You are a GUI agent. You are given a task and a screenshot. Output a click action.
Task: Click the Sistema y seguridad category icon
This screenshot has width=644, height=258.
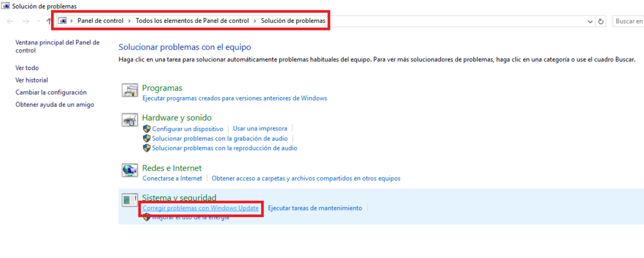(130, 199)
